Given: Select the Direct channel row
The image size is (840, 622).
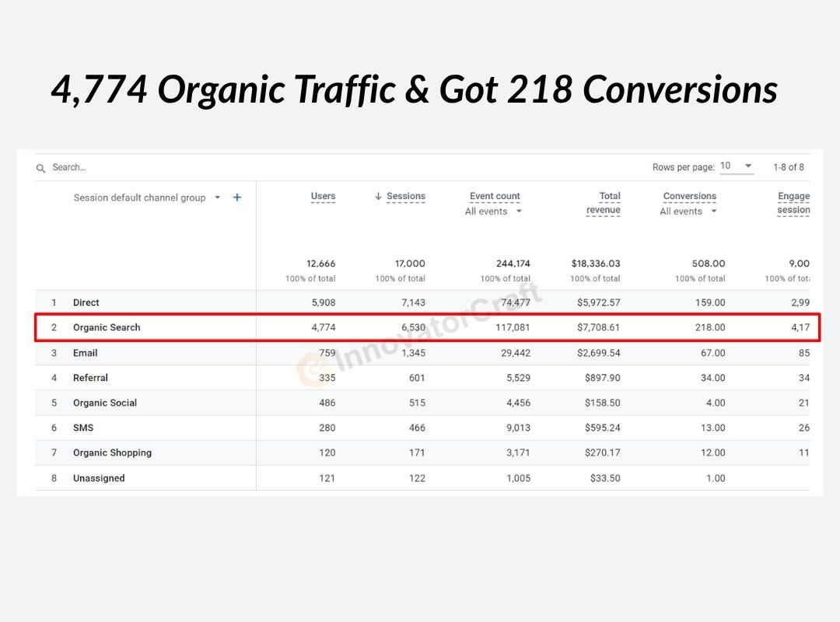Looking at the screenshot, I should coord(86,302).
